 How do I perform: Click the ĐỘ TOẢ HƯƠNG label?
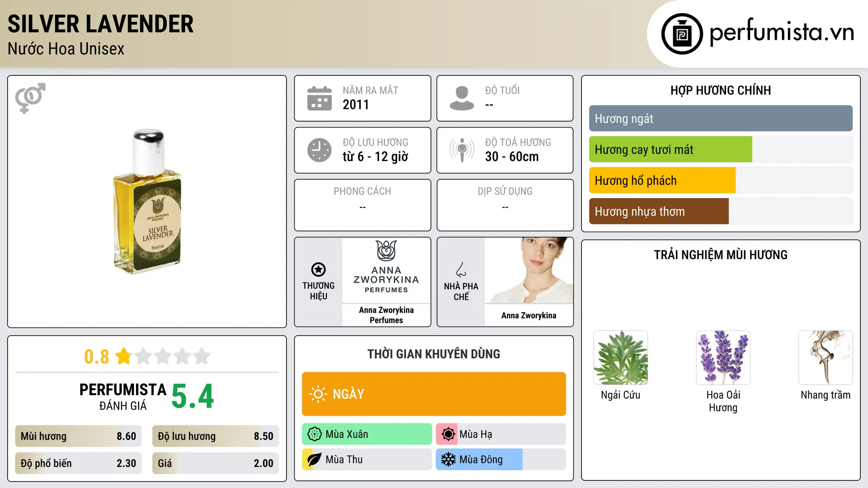click(x=518, y=142)
